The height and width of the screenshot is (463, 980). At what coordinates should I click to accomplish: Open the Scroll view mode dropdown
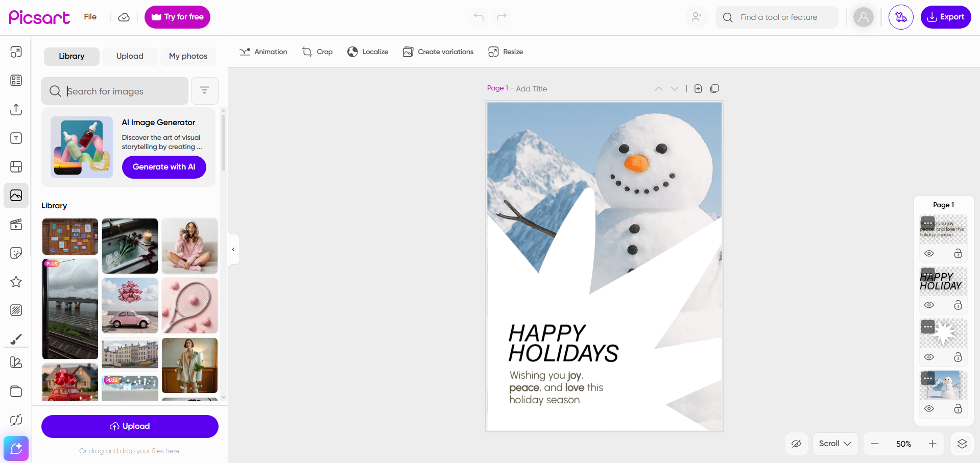click(835, 444)
